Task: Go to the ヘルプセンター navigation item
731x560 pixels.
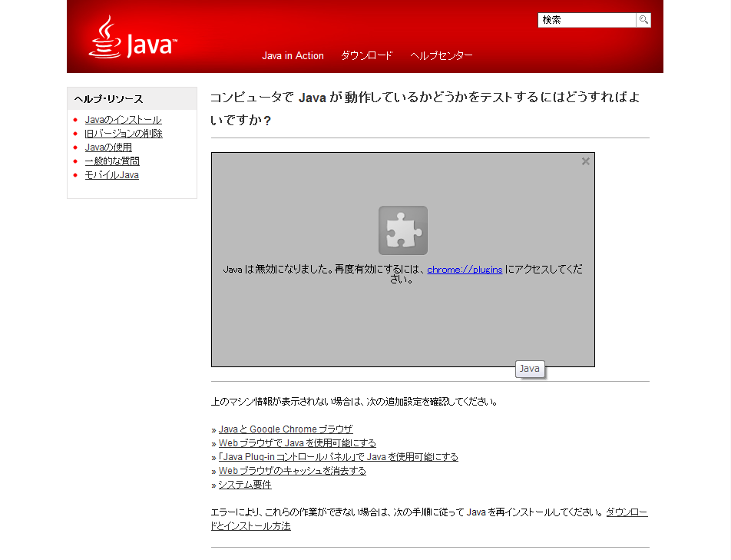Action: (442, 56)
